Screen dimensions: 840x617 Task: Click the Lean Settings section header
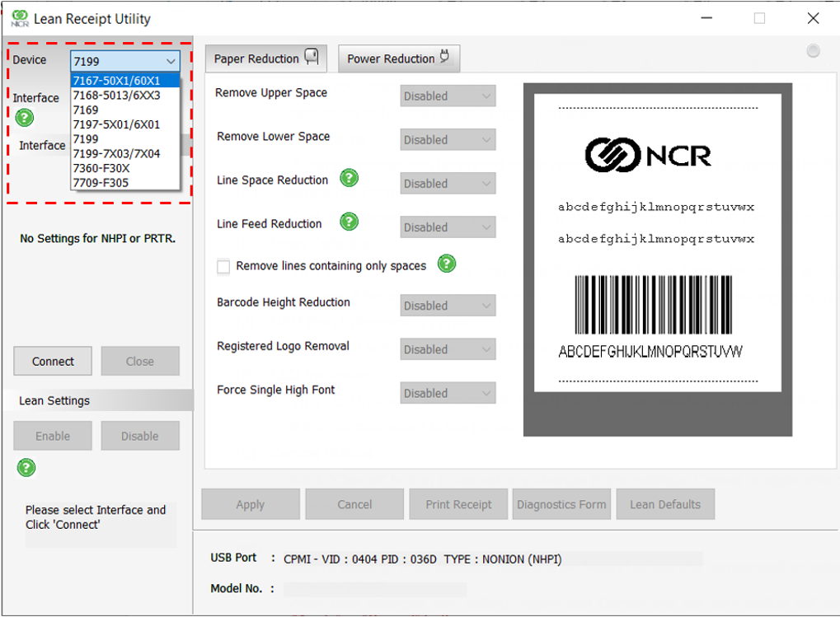(x=98, y=400)
